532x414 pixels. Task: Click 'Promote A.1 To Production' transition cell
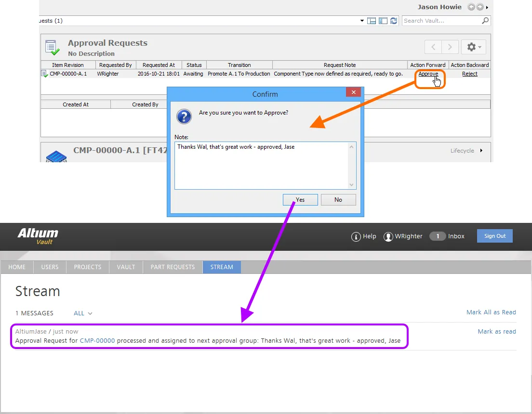tap(239, 74)
